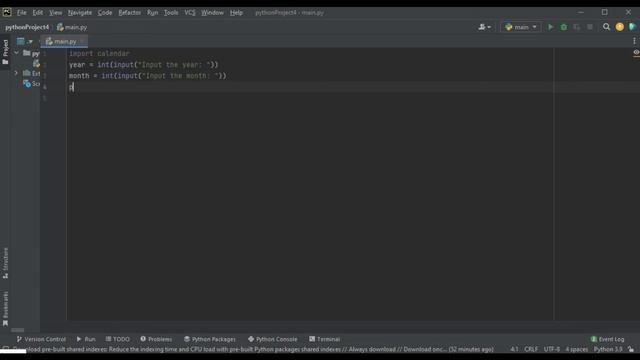Click the Project panel horizontal scrollbar
The image size is (640, 360).
point(18,330)
